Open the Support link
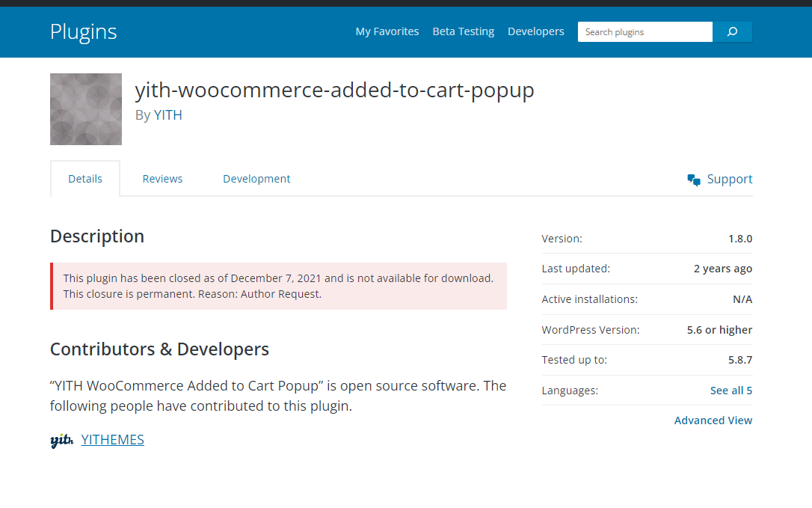Image resolution: width=812 pixels, height=508 pixels. [729, 179]
